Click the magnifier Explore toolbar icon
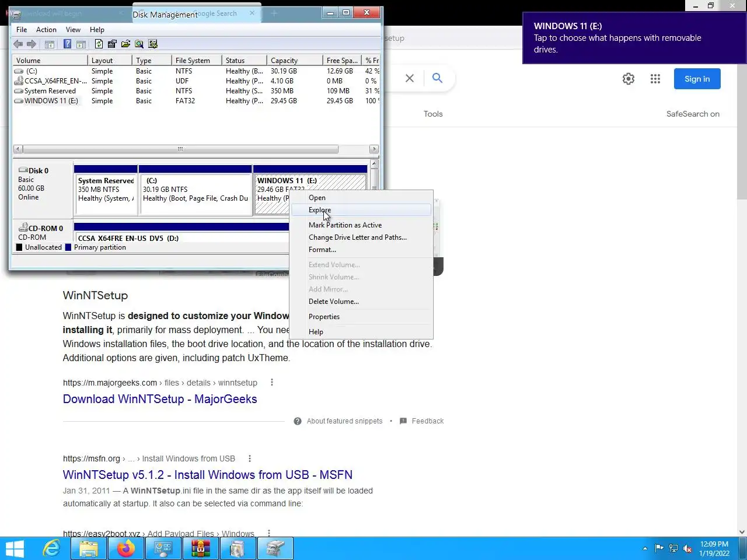The height and width of the screenshot is (560, 747). 139,44
